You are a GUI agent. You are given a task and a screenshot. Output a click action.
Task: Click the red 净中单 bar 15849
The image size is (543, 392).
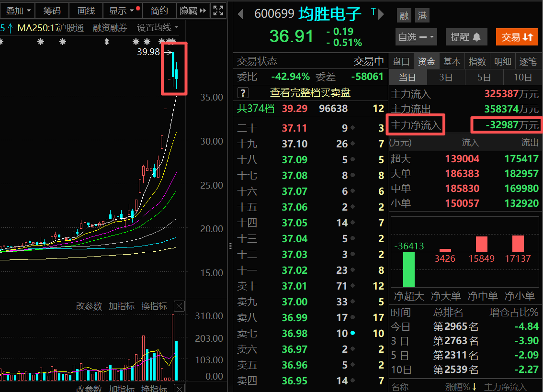pyautogui.click(x=482, y=244)
